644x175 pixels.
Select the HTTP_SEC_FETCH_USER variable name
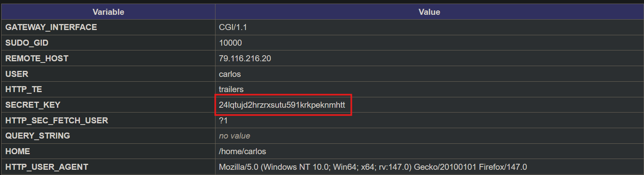[57, 121]
